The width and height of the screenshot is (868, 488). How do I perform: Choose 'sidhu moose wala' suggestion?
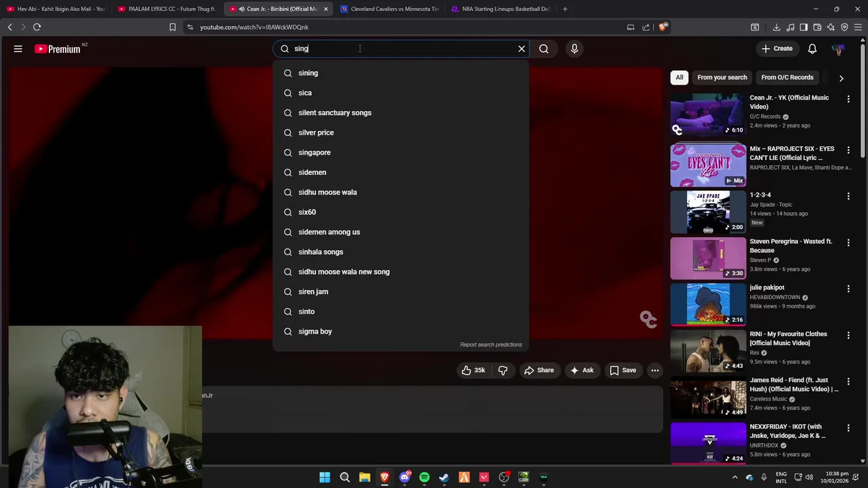401,192
